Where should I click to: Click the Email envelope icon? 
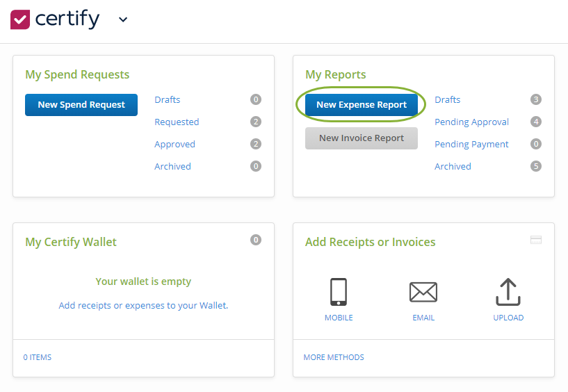point(423,292)
